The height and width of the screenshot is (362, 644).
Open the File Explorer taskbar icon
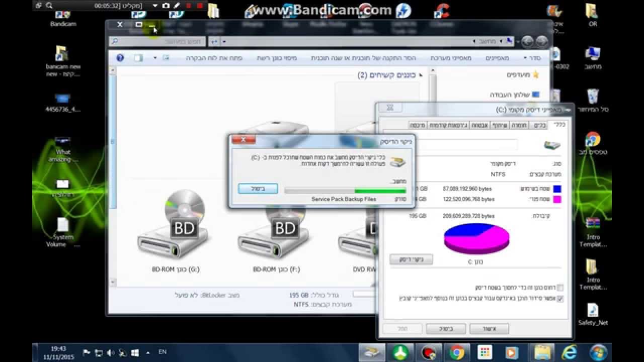[541, 352]
